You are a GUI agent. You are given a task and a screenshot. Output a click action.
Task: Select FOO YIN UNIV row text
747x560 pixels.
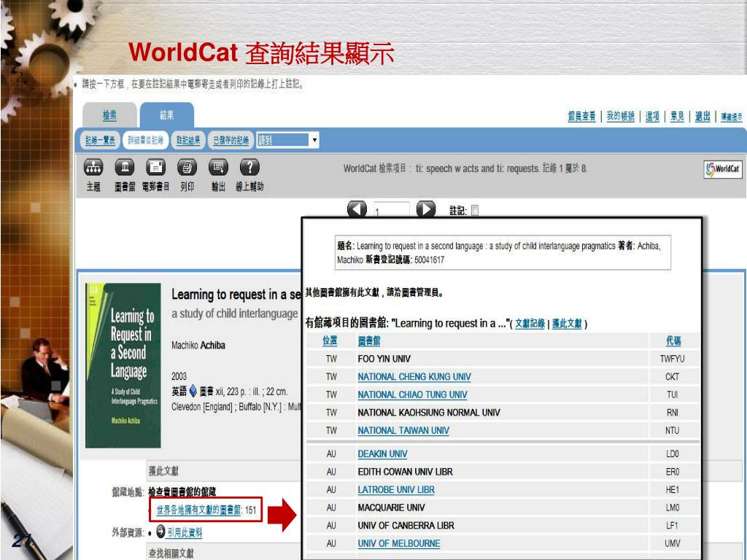[384, 359]
